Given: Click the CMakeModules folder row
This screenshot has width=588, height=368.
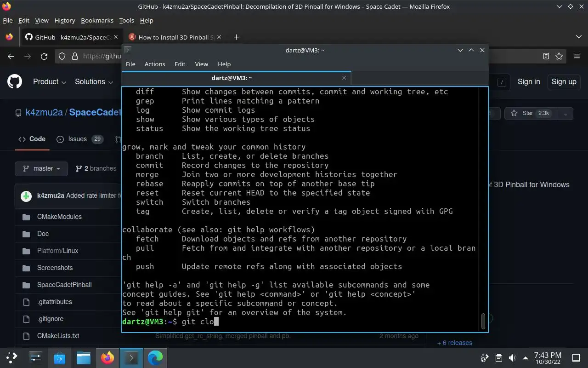Looking at the screenshot, I should point(59,217).
